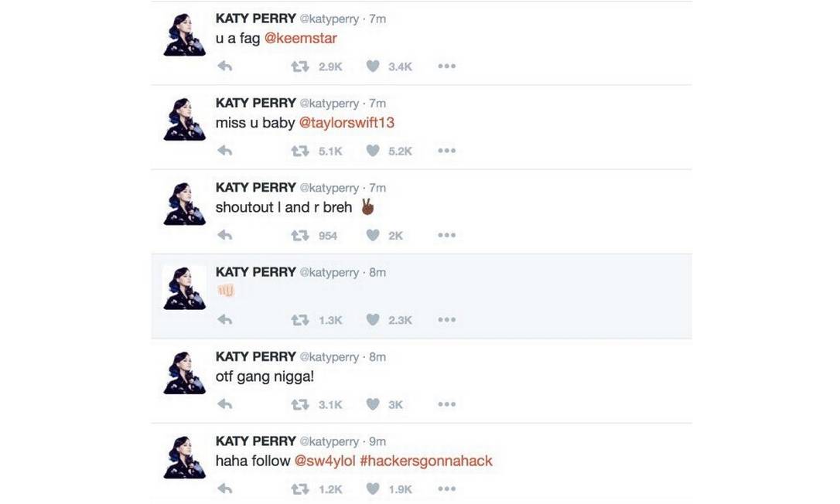Like the tweet with 3.4K likes
This screenshot has height=504, width=840.
[373, 66]
